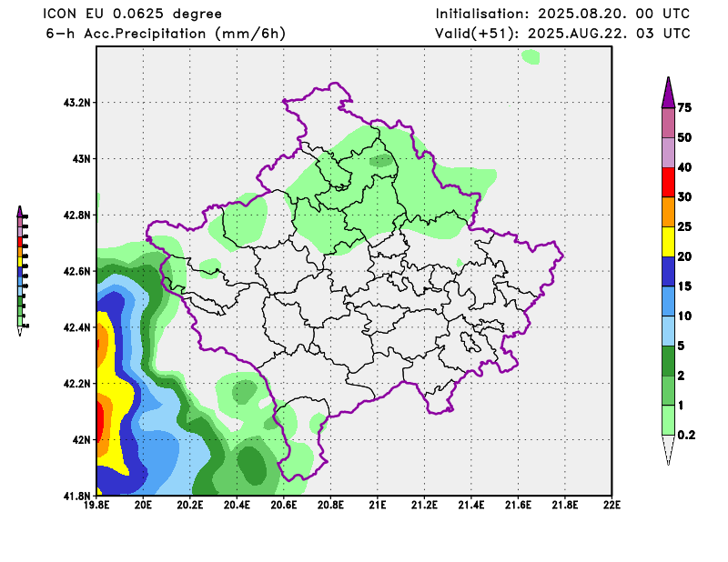Screen dimensions: 728x562
Task: Click the colorbar label '50'
Action: point(684,137)
